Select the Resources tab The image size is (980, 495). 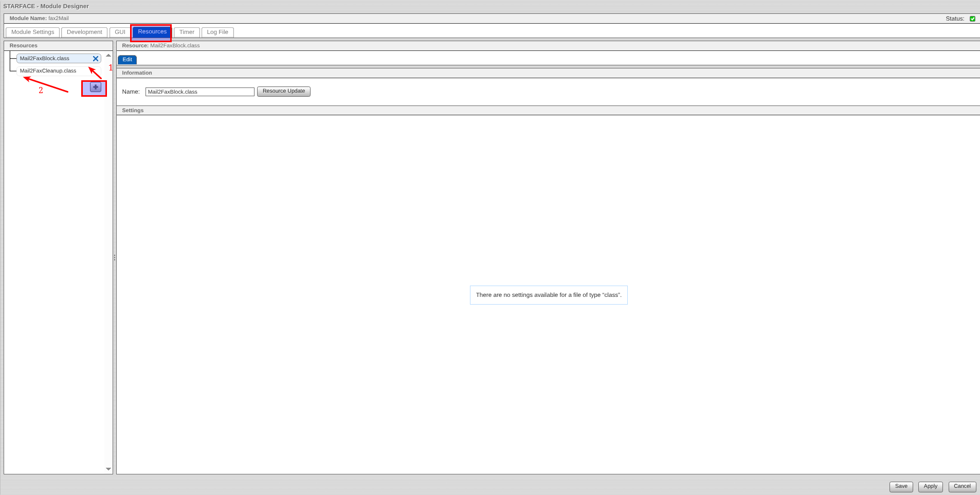(152, 32)
